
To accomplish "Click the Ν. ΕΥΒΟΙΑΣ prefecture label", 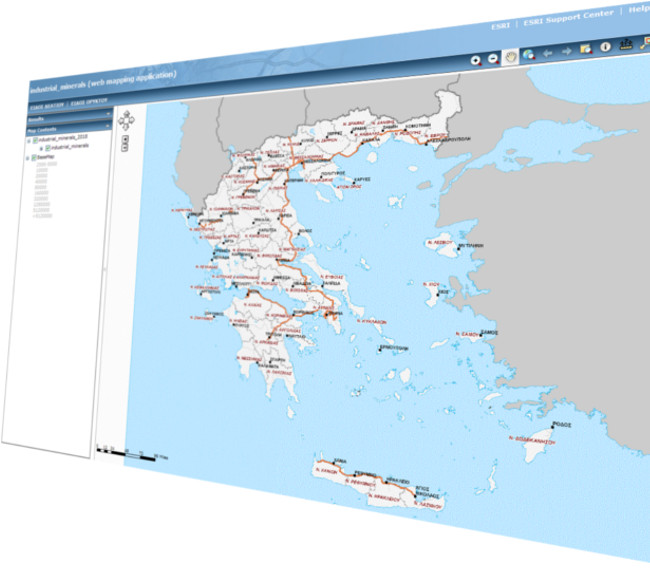I will pos(332,276).
